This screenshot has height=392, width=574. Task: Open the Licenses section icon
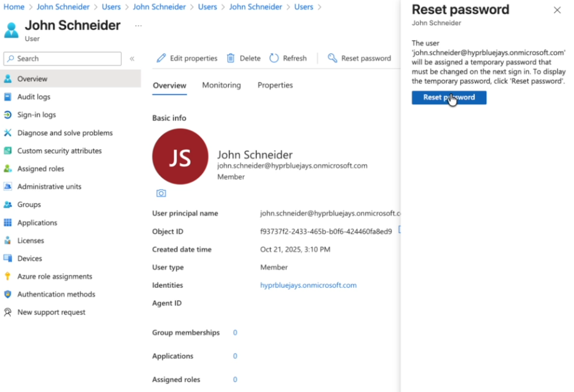point(8,241)
